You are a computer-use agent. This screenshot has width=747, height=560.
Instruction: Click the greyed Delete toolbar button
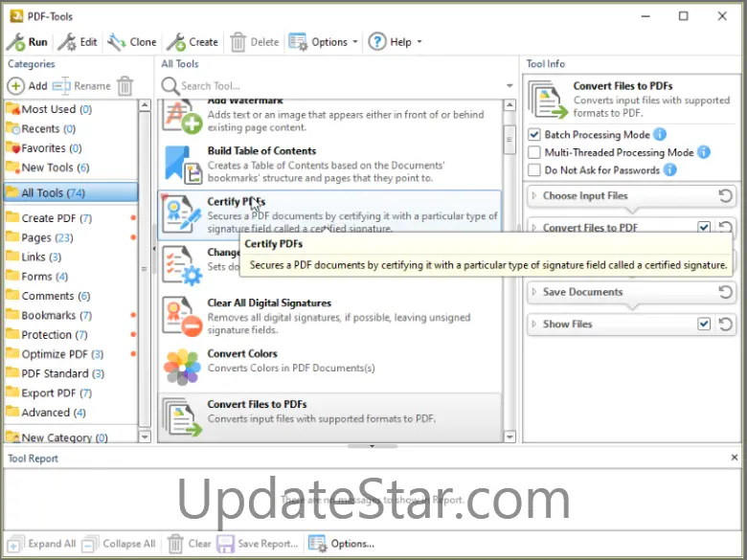255,42
